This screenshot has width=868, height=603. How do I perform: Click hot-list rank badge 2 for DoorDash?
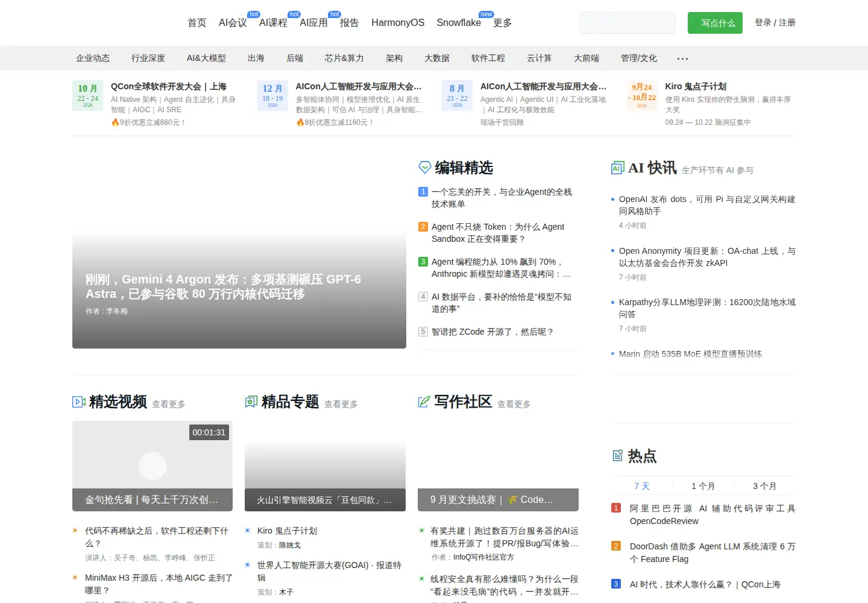click(616, 546)
